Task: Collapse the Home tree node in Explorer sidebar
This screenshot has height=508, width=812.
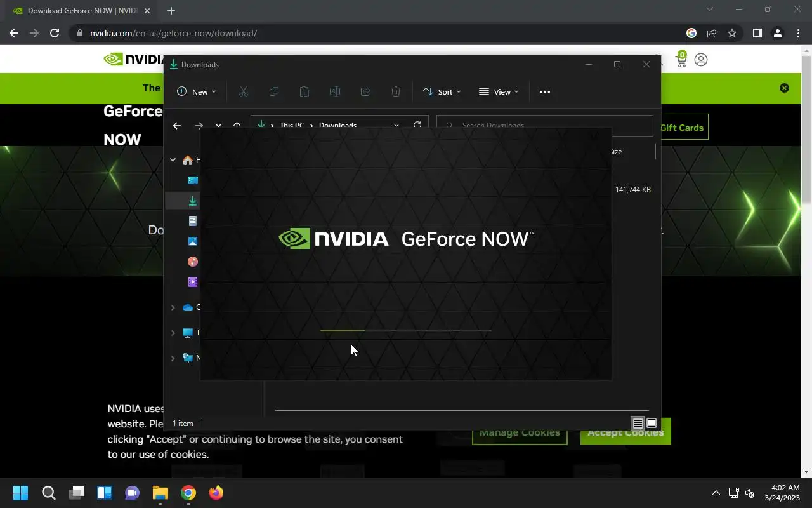Action: tap(173, 160)
